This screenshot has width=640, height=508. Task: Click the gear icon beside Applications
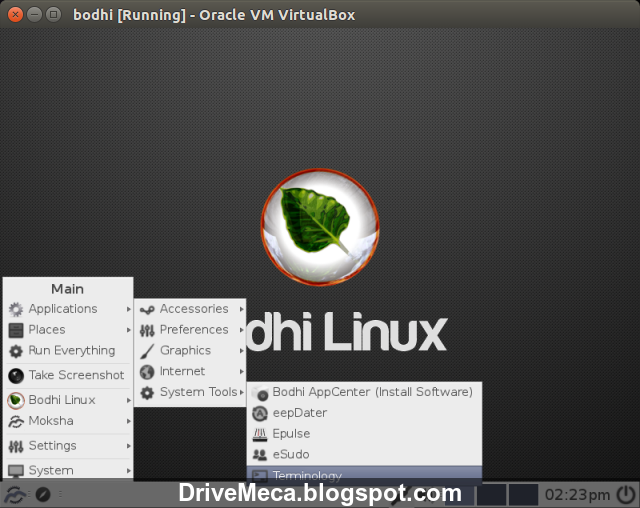[16, 309]
